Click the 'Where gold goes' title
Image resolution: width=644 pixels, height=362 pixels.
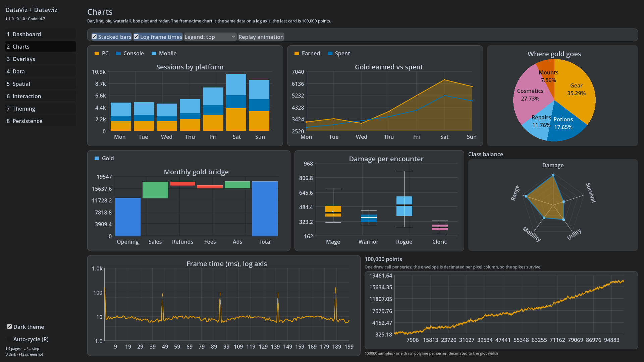tap(554, 54)
